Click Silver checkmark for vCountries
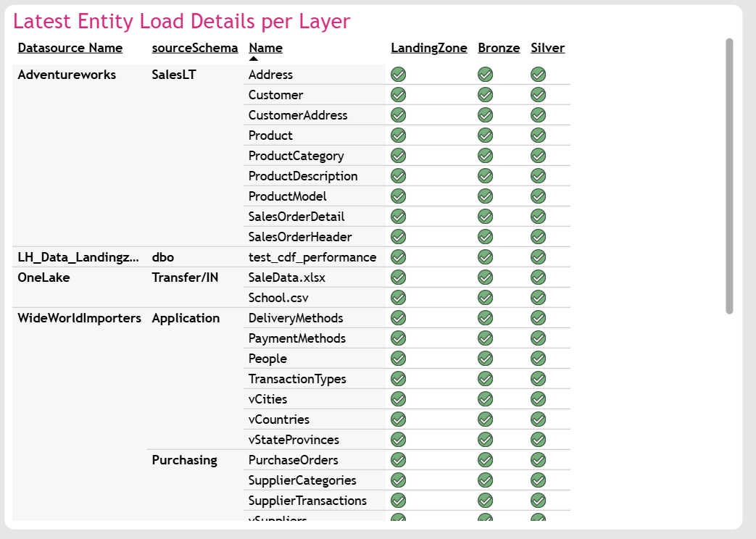This screenshot has height=539, width=756. (x=538, y=419)
